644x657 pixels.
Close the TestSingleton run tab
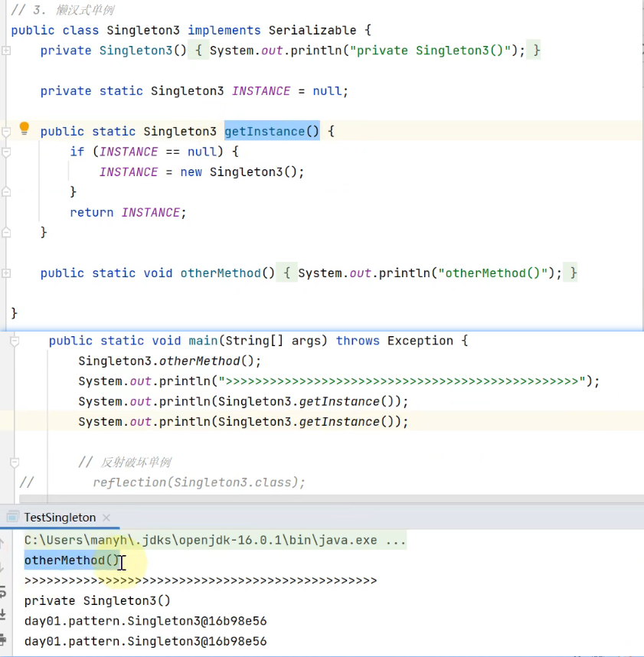(x=106, y=518)
